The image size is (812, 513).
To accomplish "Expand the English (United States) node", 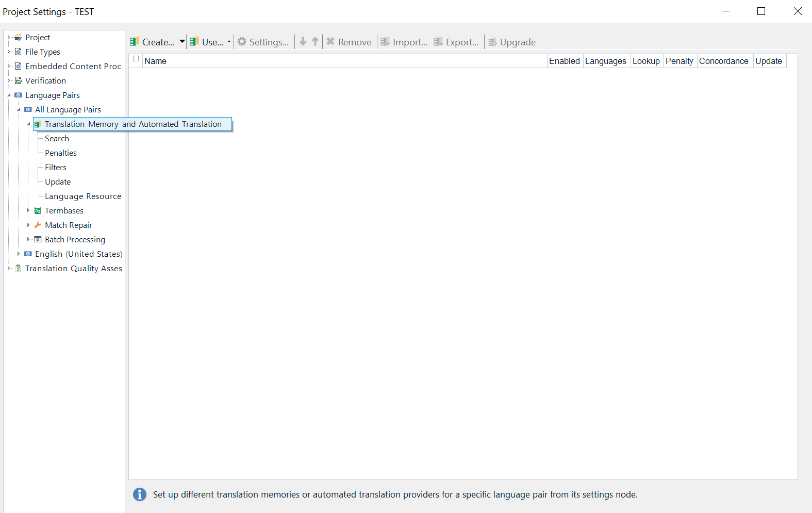I will coord(19,254).
